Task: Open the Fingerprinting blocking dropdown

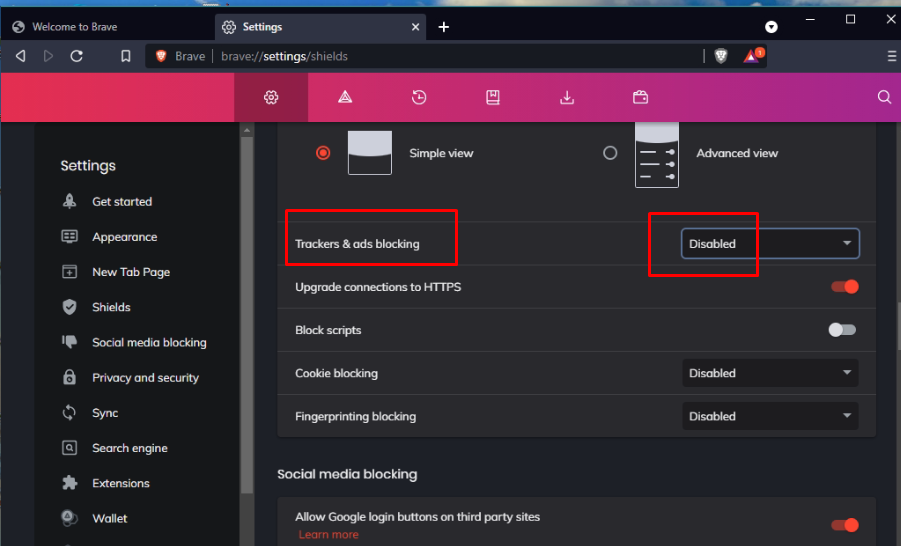Action: (x=770, y=416)
